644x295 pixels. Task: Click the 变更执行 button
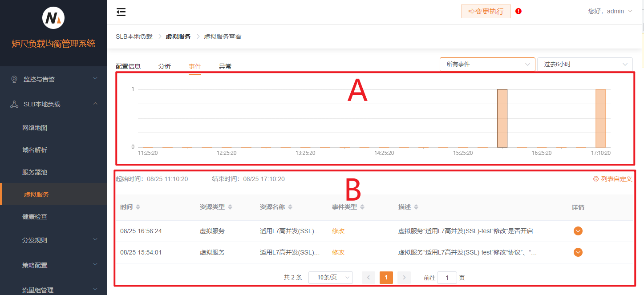[x=486, y=11]
